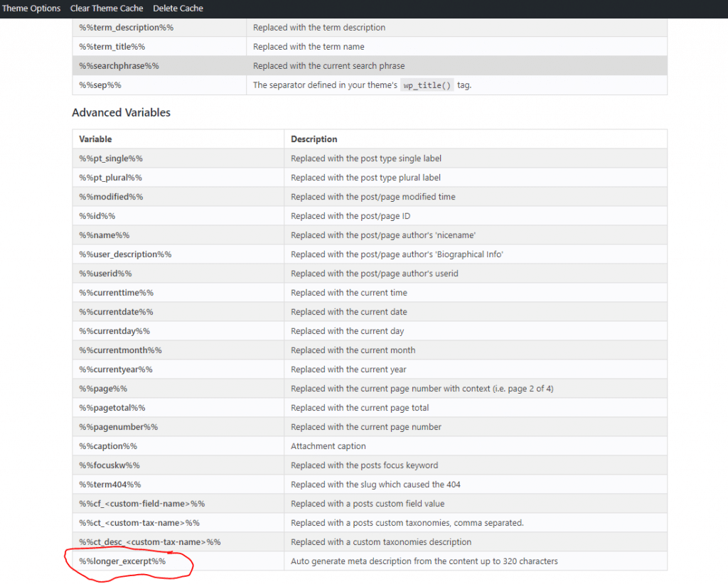The image size is (728, 584).
Task: Select the %%pt_single%% variable text
Action: tap(111, 158)
